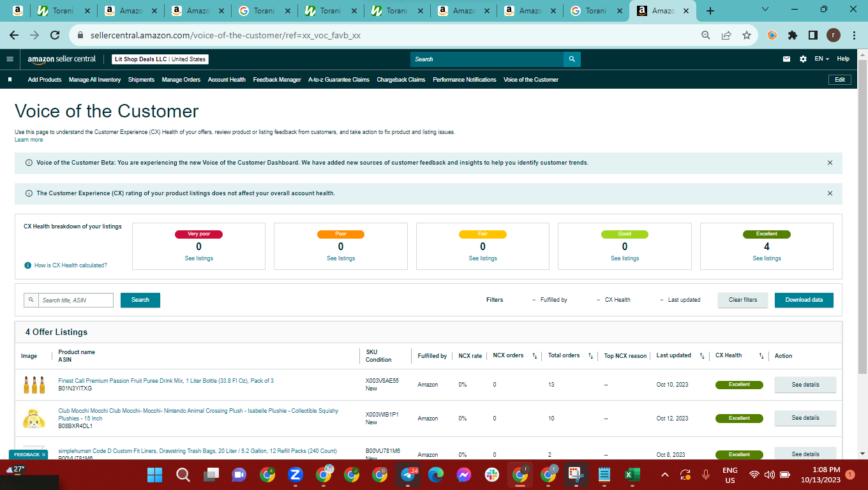Click the teal Search button beside the ASIN field
This screenshot has height=490, width=868.
pos(140,300)
